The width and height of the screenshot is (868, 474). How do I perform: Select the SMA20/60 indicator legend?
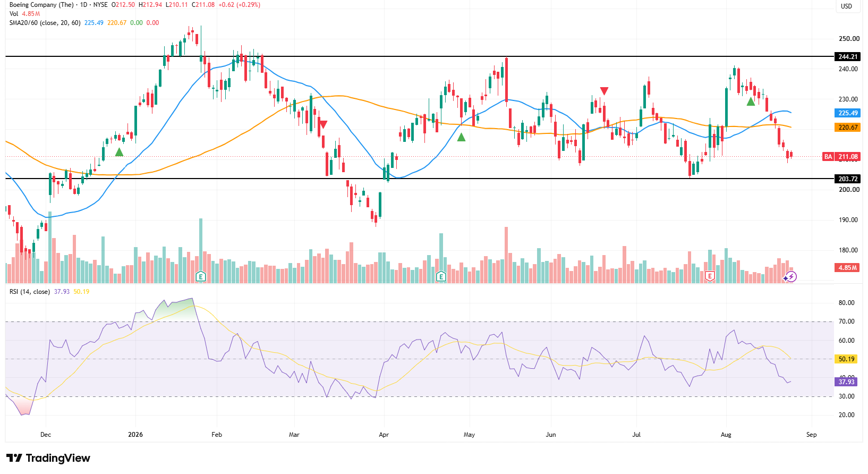[45, 23]
